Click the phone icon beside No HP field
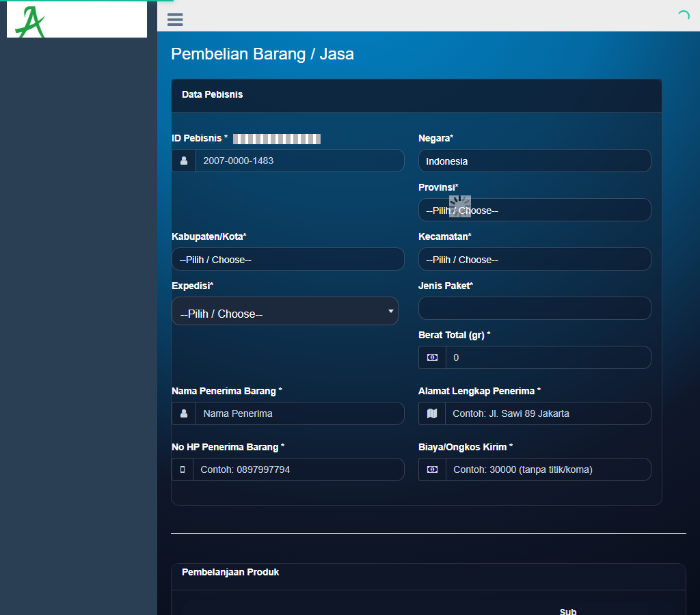Viewport: 700px width, 615px height. click(x=183, y=469)
